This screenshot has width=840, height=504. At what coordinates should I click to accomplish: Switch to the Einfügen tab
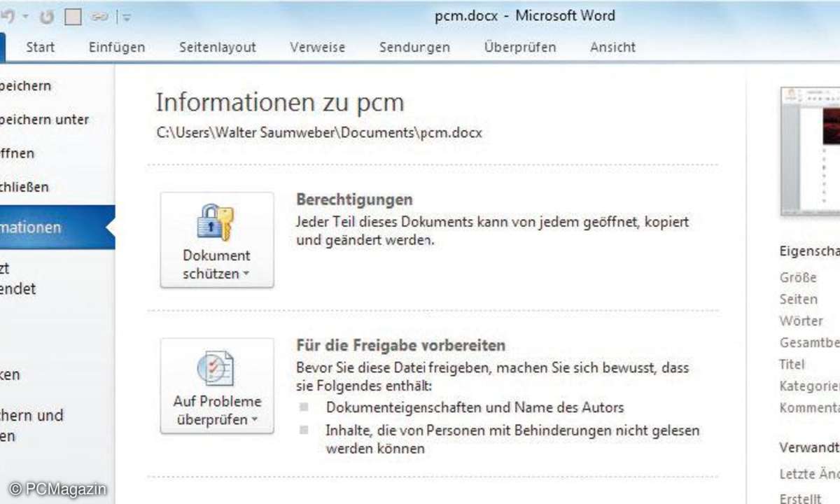117,48
